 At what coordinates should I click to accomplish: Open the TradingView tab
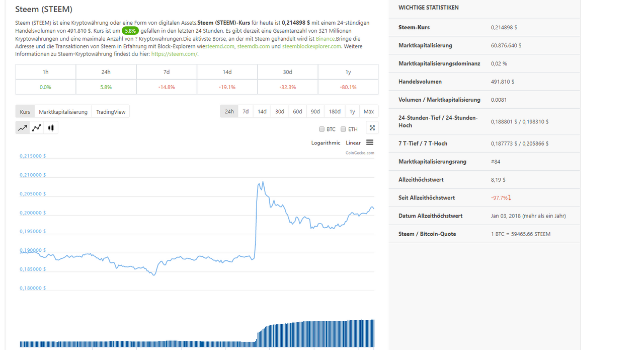click(111, 112)
